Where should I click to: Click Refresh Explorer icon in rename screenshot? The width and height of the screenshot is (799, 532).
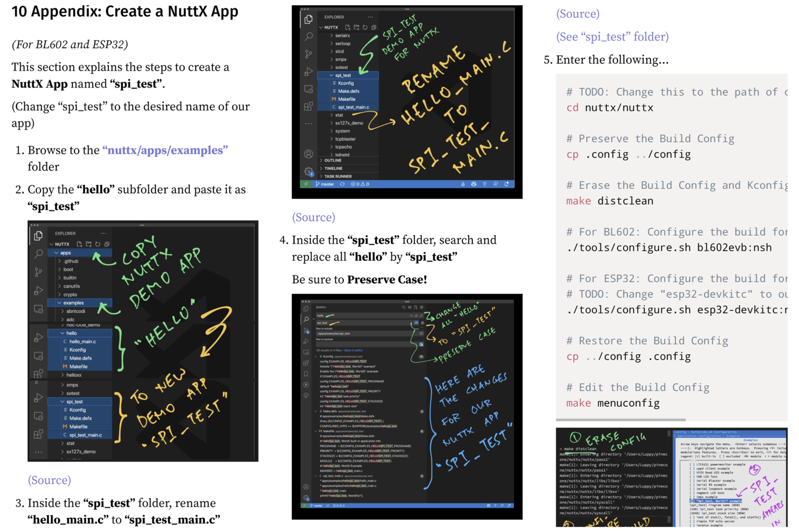[x=365, y=27]
